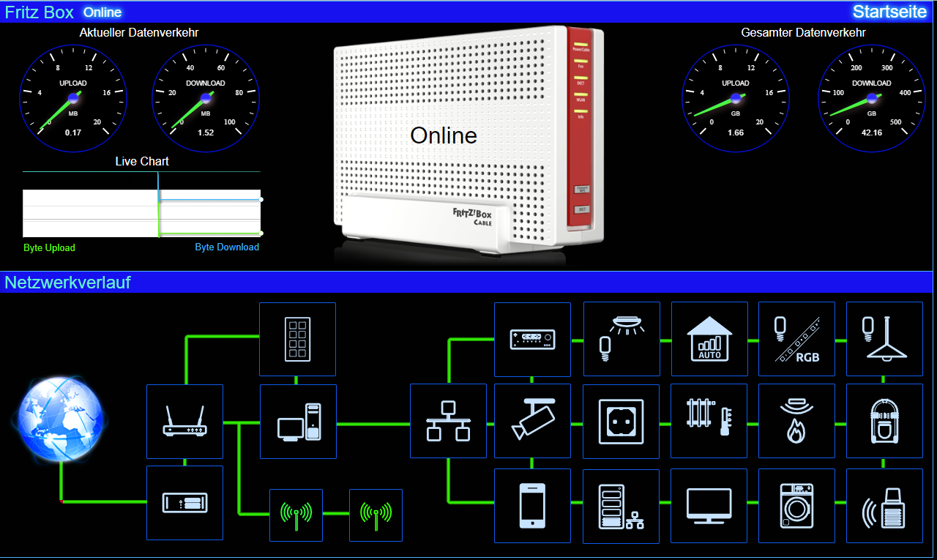
Task: Open the RGB light strip icon
Action: click(x=796, y=339)
